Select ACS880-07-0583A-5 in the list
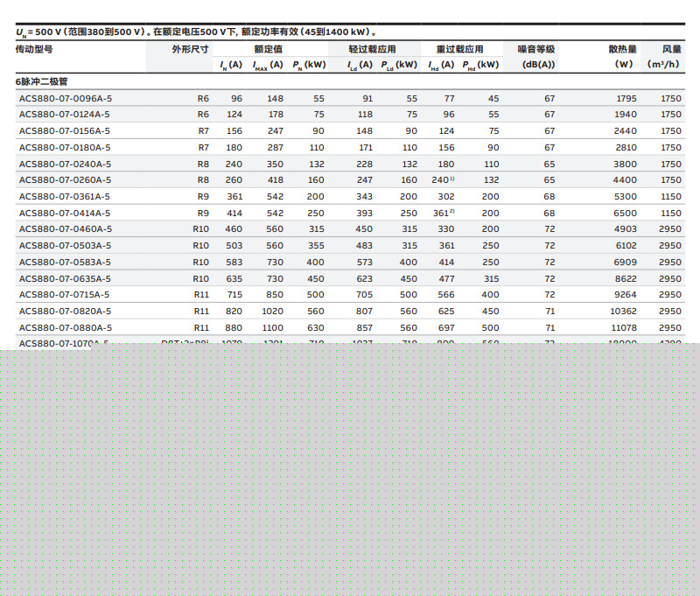The width and height of the screenshot is (700, 596). click(x=65, y=262)
